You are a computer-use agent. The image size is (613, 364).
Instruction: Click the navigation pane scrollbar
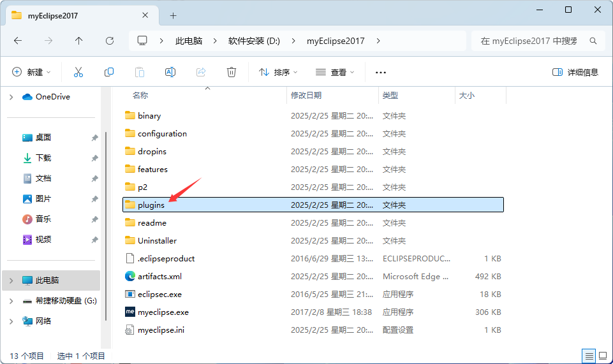pos(106,226)
